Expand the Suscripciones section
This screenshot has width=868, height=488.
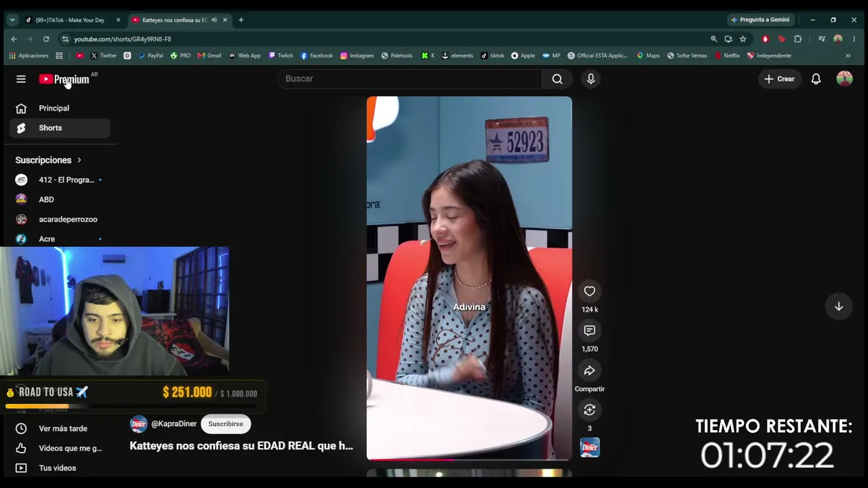tap(48, 160)
